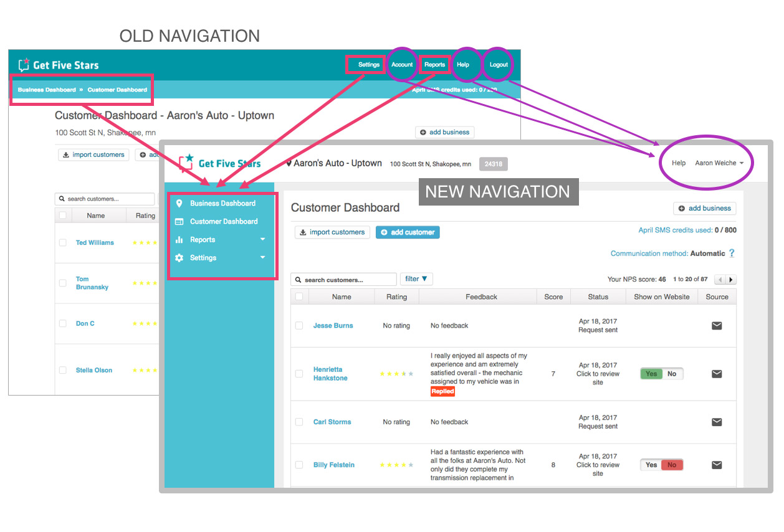Click the Replied tag on Henrietta's feedback
Screen dimensions: 784x532
(x=442, y=391)
